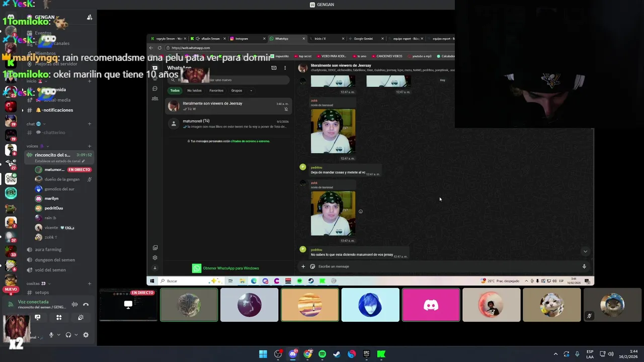Open soundboard button in voice panel

click(80, 317)
